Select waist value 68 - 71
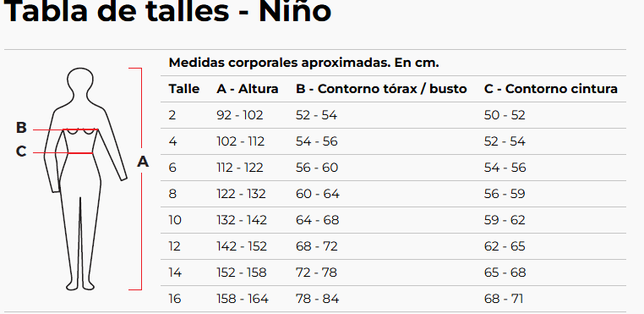The width and height of the screenshot is (644, 314). click(x=504, y=299)
